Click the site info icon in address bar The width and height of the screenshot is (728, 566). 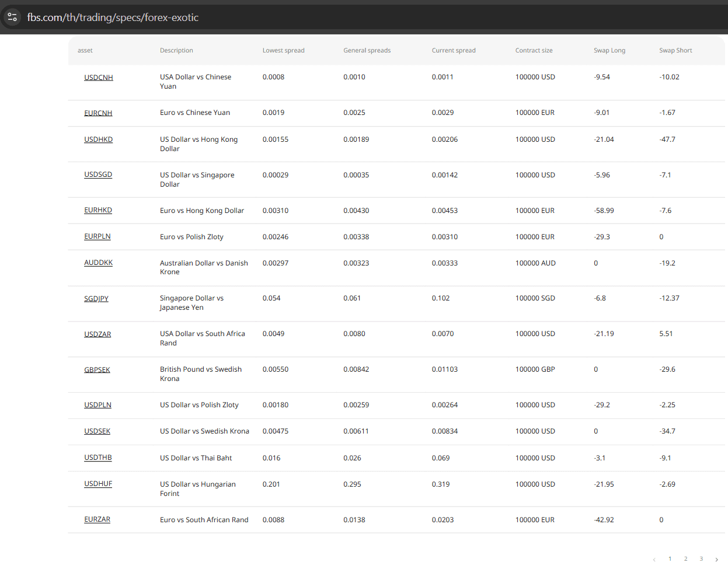12,18
